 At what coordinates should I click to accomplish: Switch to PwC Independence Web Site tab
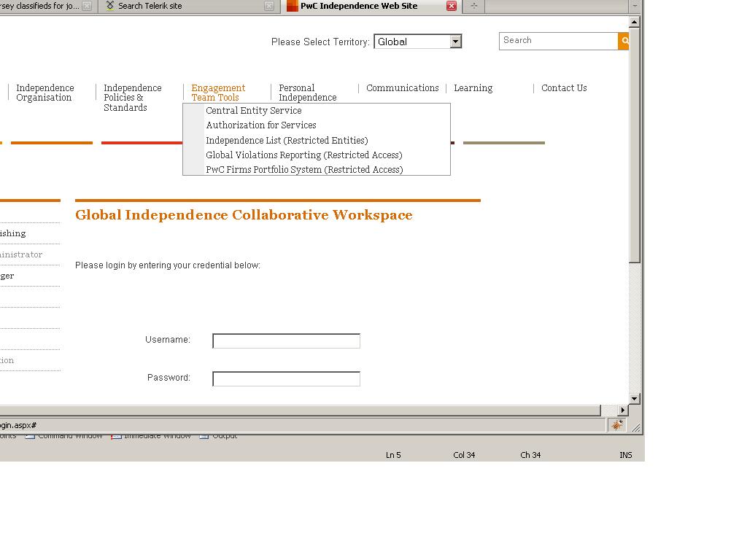(x=371, y=6)
